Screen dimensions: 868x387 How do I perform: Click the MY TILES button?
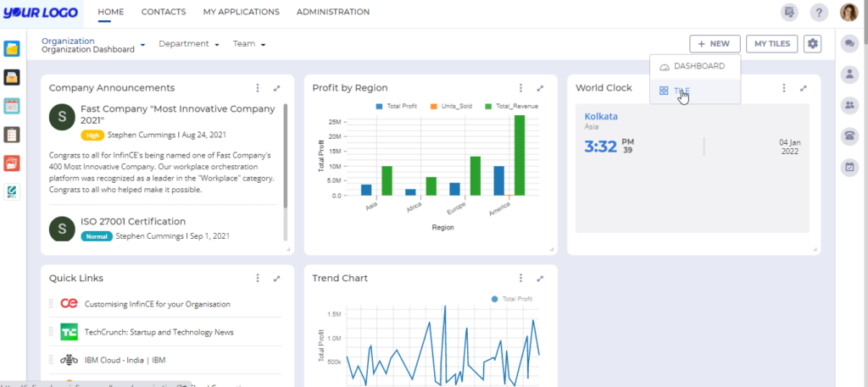tap(772, 44)
